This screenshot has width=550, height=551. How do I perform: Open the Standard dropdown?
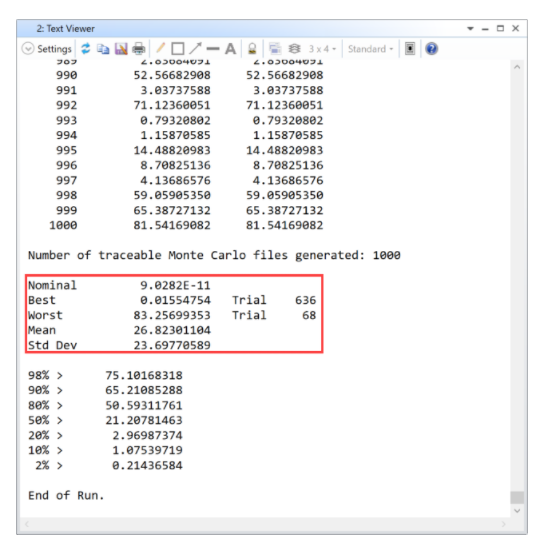pyautogui.click(x=370, y=49)
